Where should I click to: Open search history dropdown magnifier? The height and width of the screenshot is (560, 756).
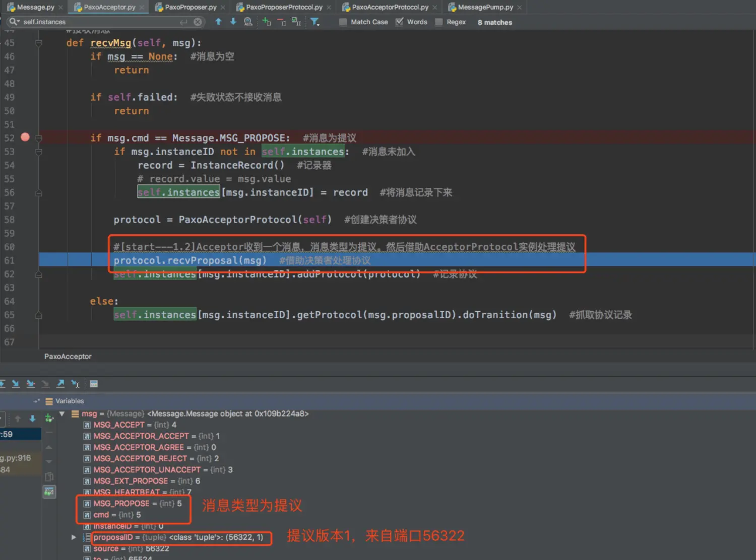pyautogui.click(x=14, y=22)
